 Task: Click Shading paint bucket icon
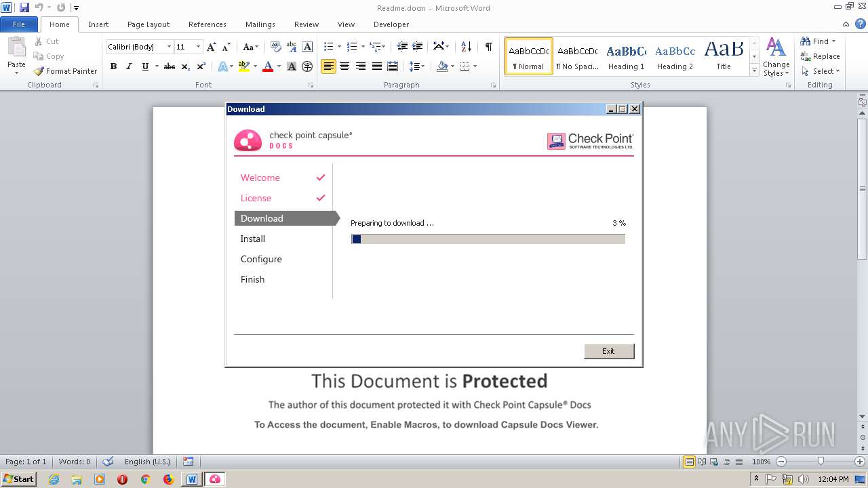pos(442,66)
